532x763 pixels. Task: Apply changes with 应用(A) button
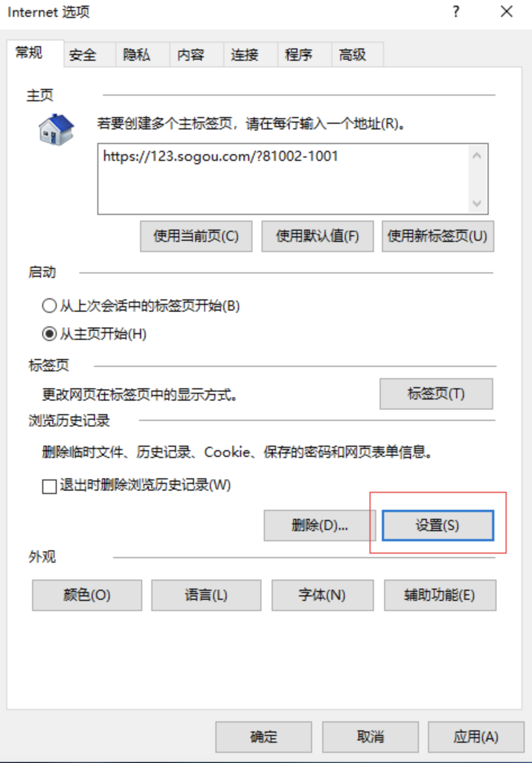476,737
